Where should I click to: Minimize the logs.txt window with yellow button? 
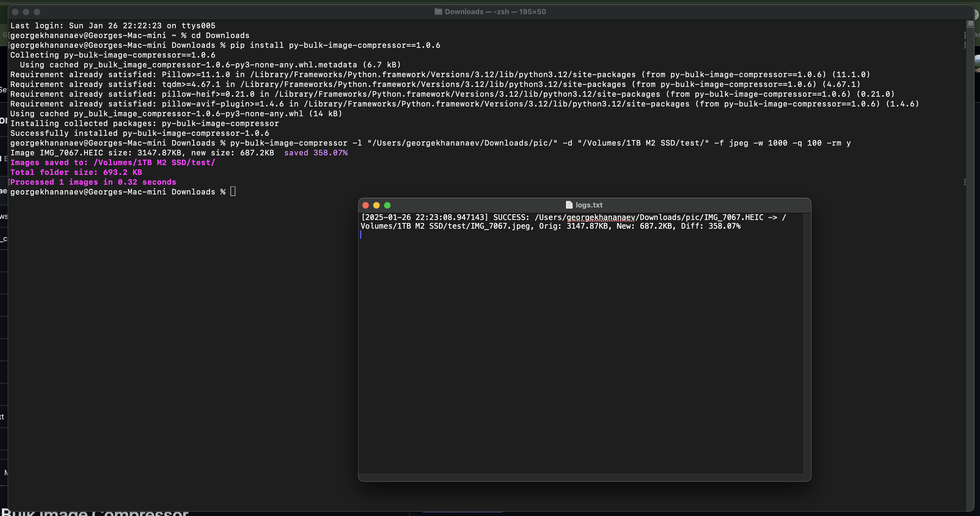376,205
